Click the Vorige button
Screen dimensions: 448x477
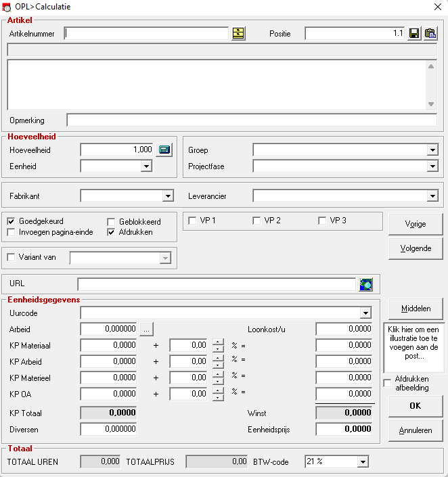click(x=416, y=224)
